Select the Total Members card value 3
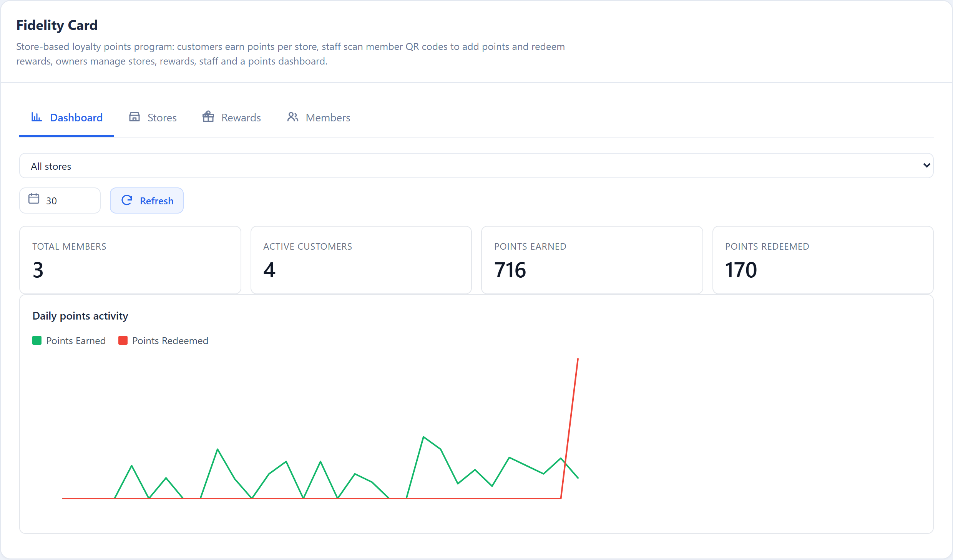This screenshot has width=953, height=560. click(38, 270)
